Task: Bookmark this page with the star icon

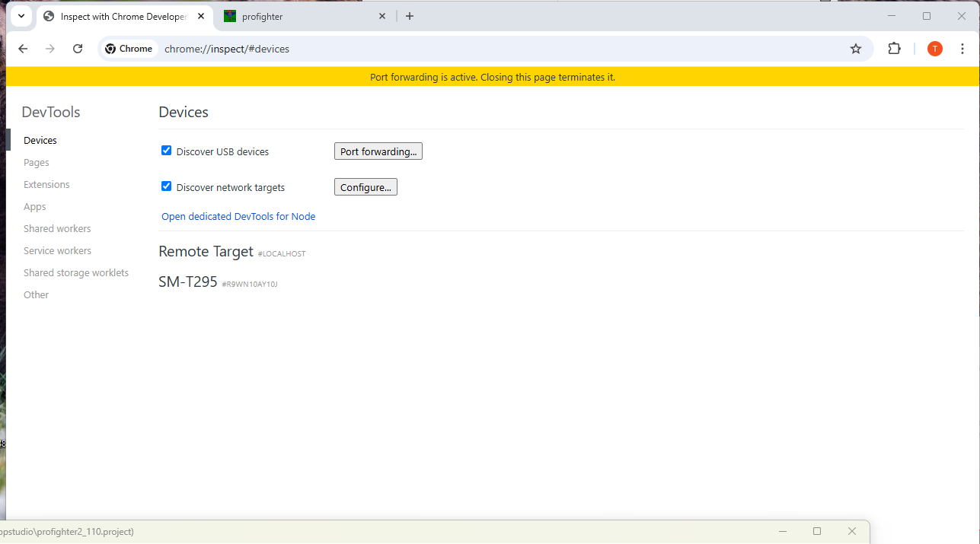Action: (x=856, y=49)
